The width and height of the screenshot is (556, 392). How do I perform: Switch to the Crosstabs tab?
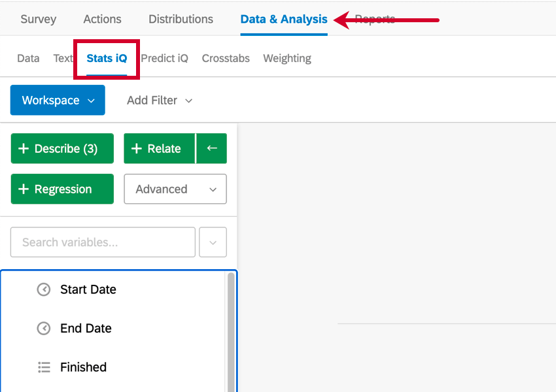pyautogui.click(x=225, y=58)
